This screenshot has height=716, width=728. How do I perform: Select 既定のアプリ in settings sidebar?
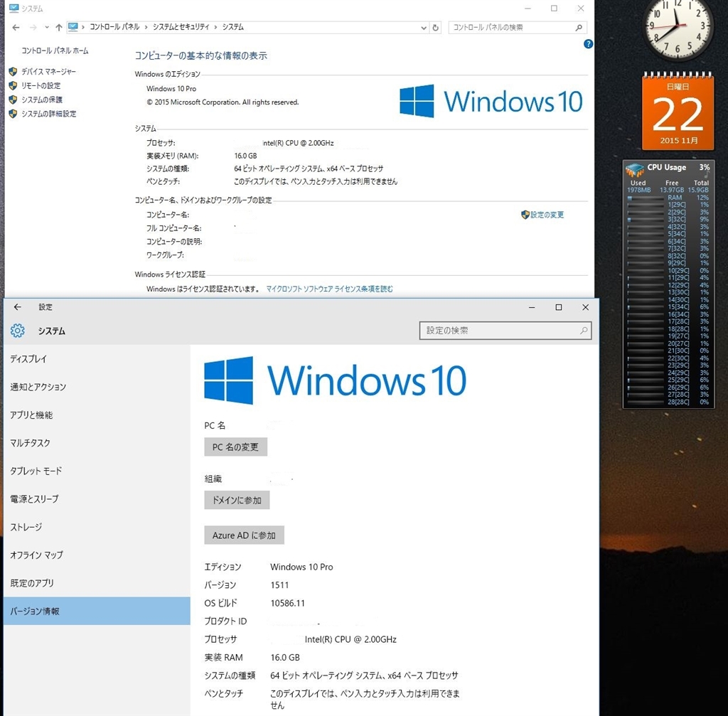[x=97, y=583]
